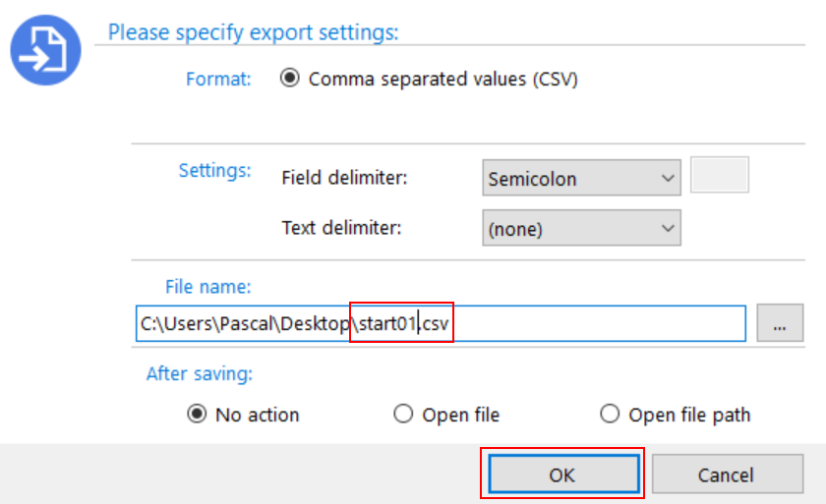The image size is (826, 504).
Task: Click the "Format:" label
Action: [218, 79]
